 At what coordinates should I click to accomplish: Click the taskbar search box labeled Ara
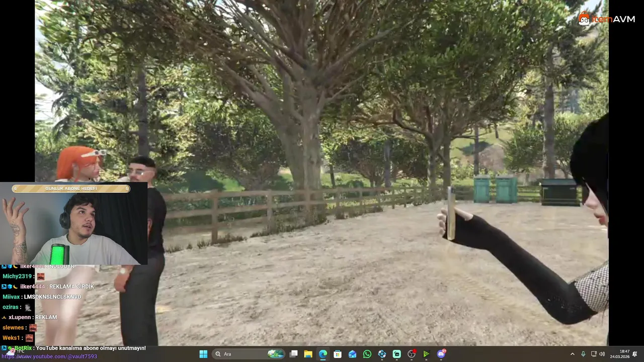[x=249, y=354]
